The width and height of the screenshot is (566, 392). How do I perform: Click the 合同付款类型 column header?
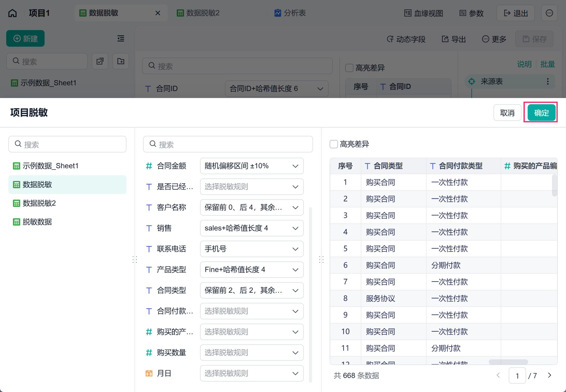click(x=463, y=166)
